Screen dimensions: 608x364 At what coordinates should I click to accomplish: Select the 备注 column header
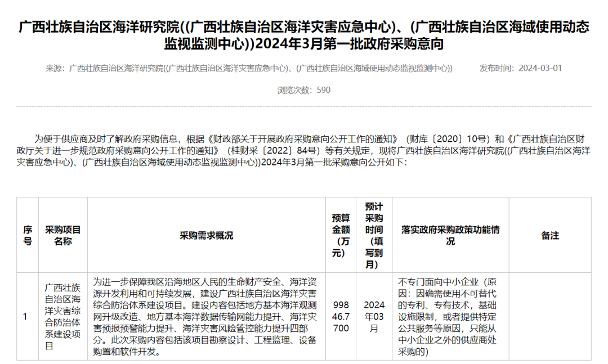point(550,235)
